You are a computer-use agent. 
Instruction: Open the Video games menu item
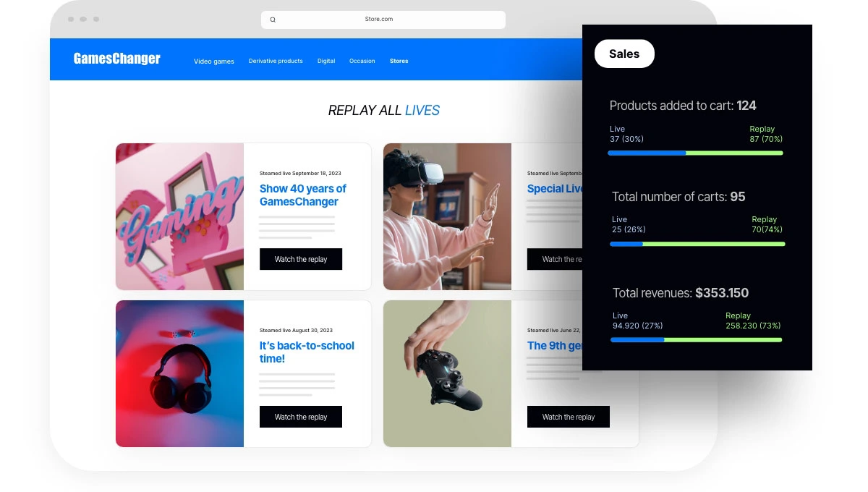point(214,61)
